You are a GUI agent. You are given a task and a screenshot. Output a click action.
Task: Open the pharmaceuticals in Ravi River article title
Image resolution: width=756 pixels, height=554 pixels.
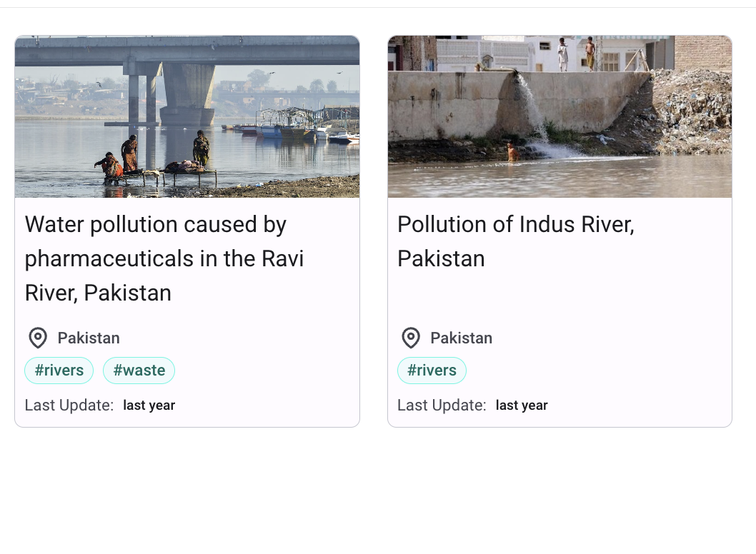pos(164,258)
